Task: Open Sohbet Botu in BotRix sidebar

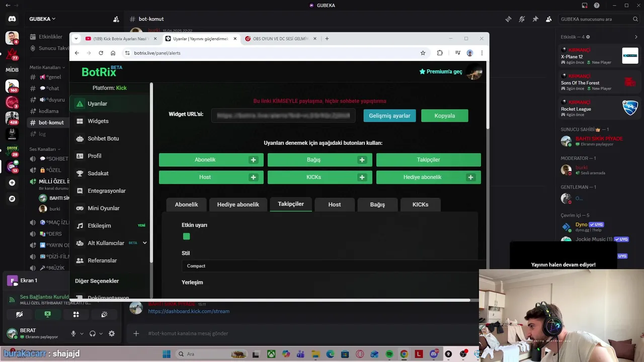Action: [110, 138]
